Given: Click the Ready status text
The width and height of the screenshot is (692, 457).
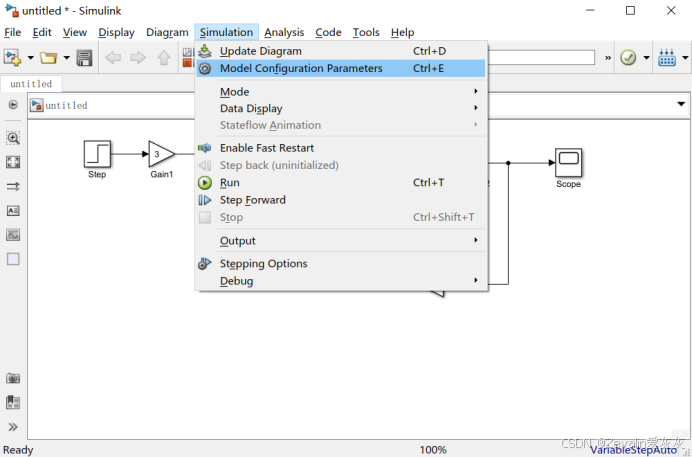Looking at the screenshot, I should click(18, 450).
